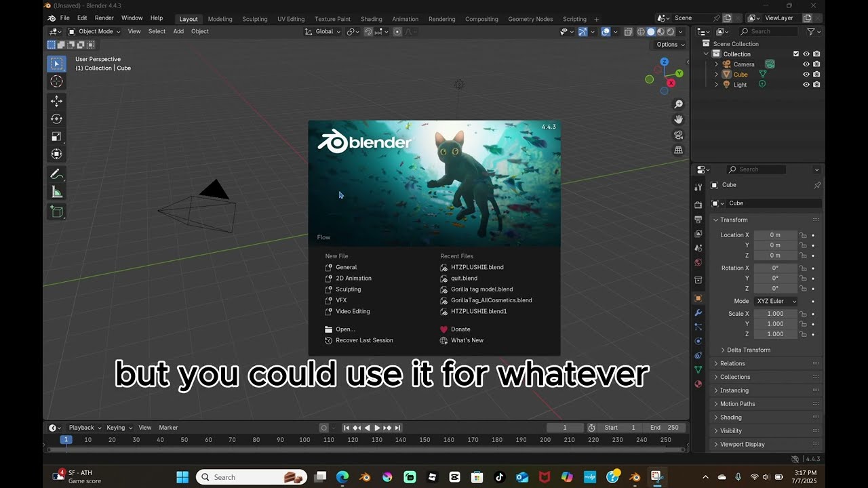The width and height of the screenshot is (868, 488).
Task: Toggle Collection viewport visibility eye
Action: click(806, 54)
